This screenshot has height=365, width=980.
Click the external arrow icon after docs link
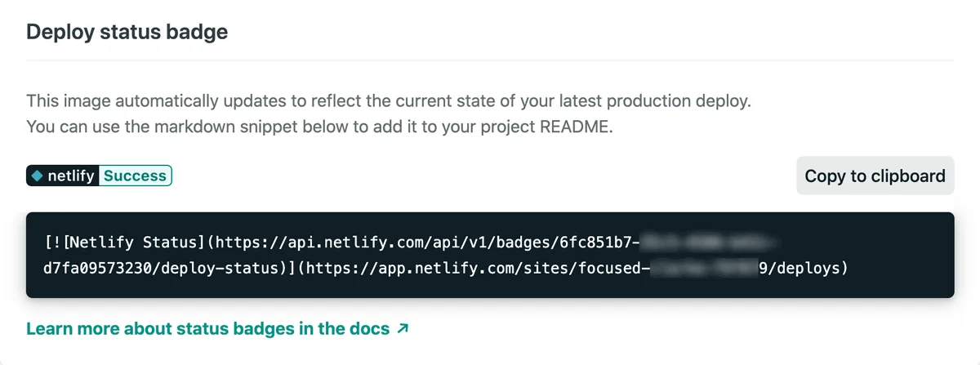click(402, 329)
